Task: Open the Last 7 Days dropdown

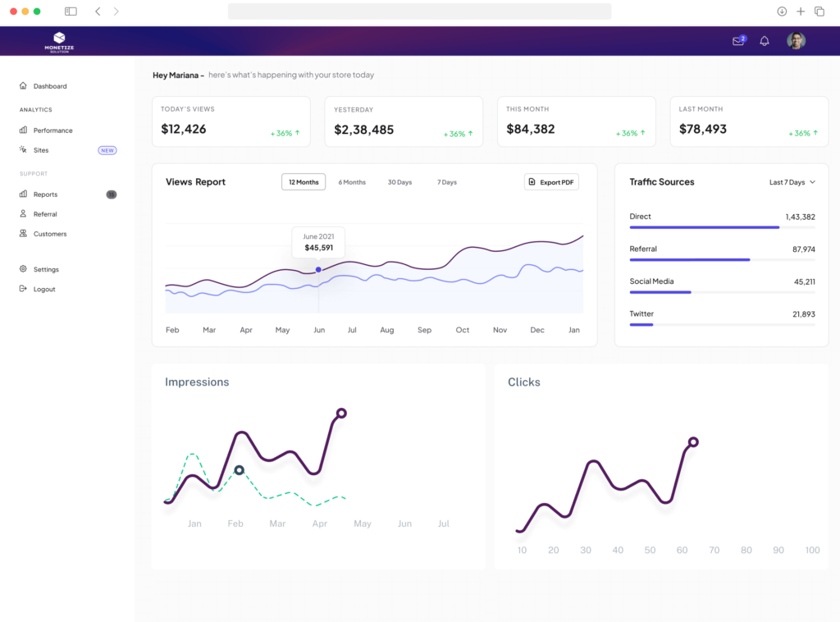Action: [791, 182]
